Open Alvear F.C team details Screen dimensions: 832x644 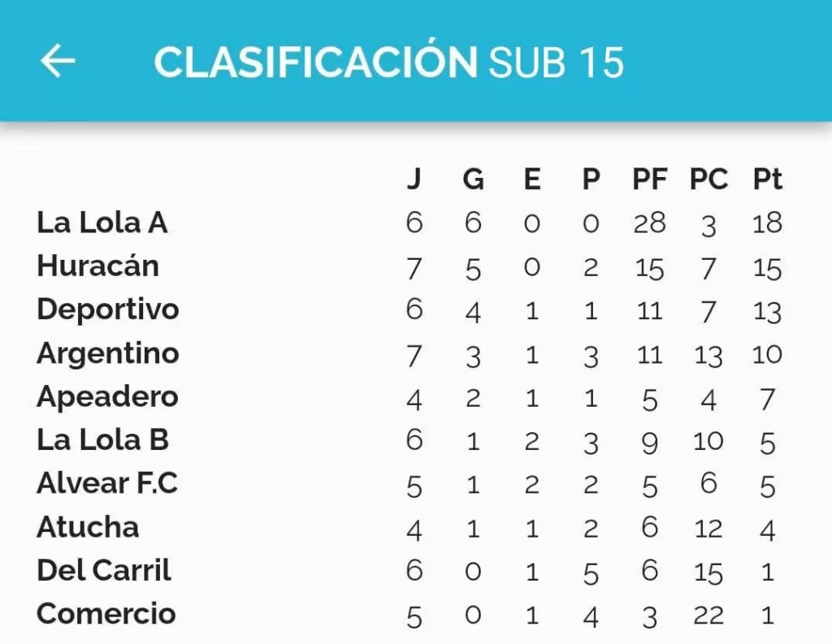(x=106, y=483)
